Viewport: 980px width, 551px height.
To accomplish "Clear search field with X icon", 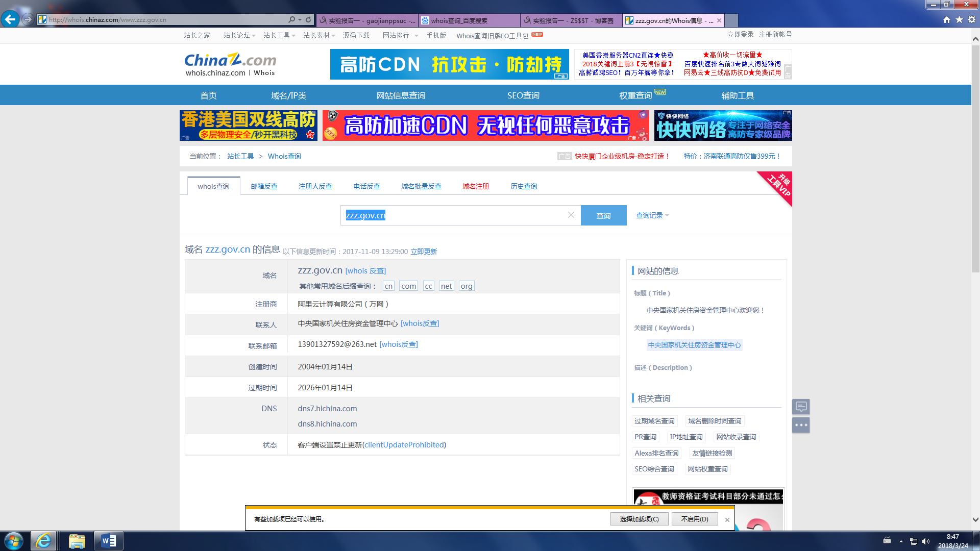I will (571, 215).
